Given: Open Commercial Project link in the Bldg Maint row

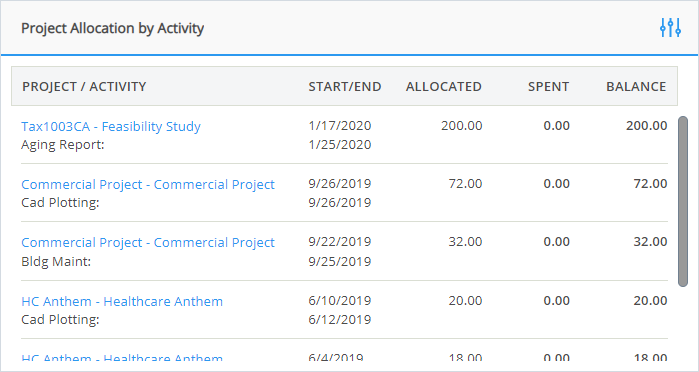Looking at the screenshot, I should 148,243.
